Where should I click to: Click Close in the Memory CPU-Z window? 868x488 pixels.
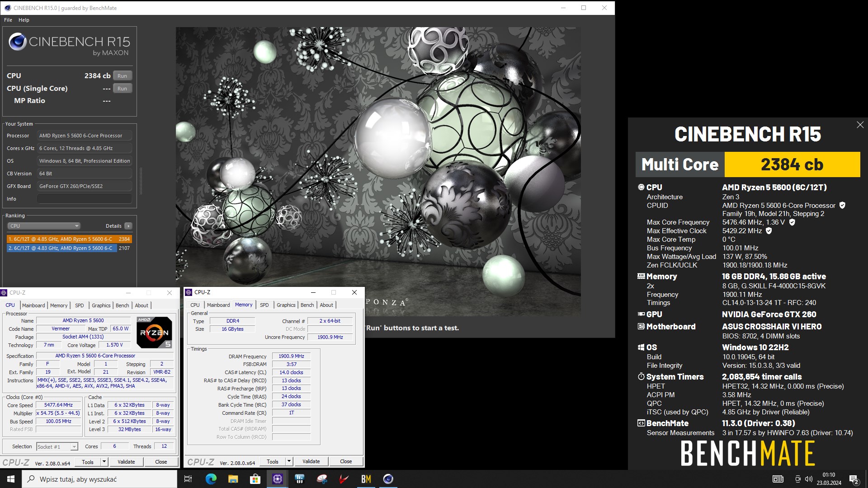coord(346,461)
